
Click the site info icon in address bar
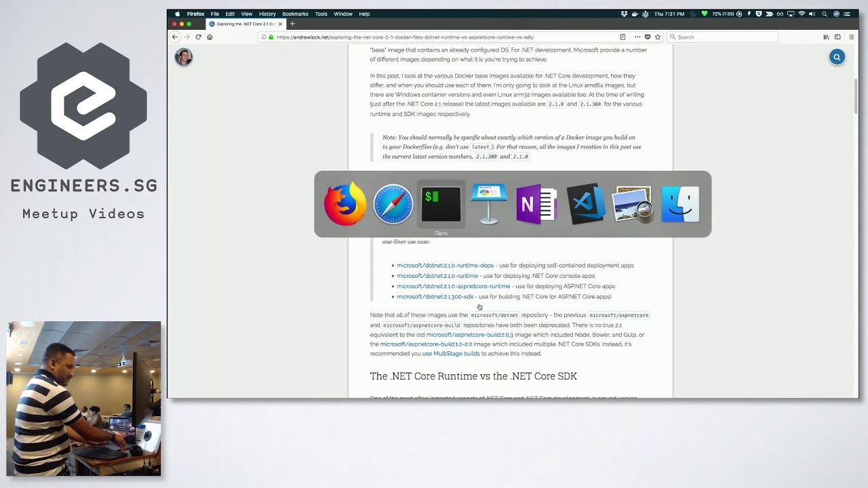pos(263,37)
